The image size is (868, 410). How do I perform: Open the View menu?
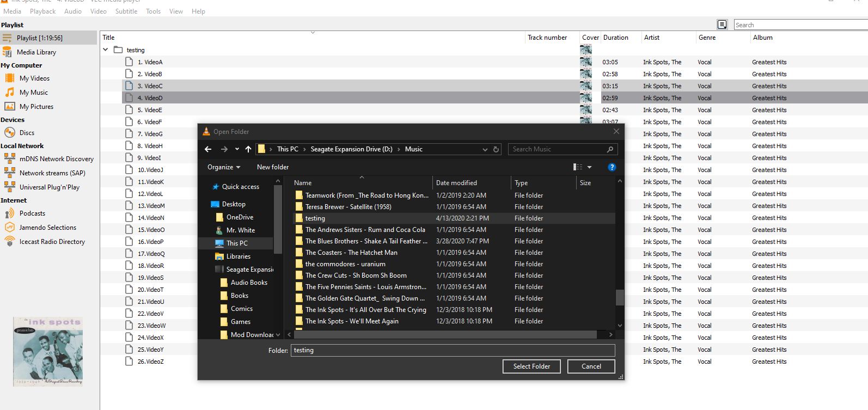[176, 11]
